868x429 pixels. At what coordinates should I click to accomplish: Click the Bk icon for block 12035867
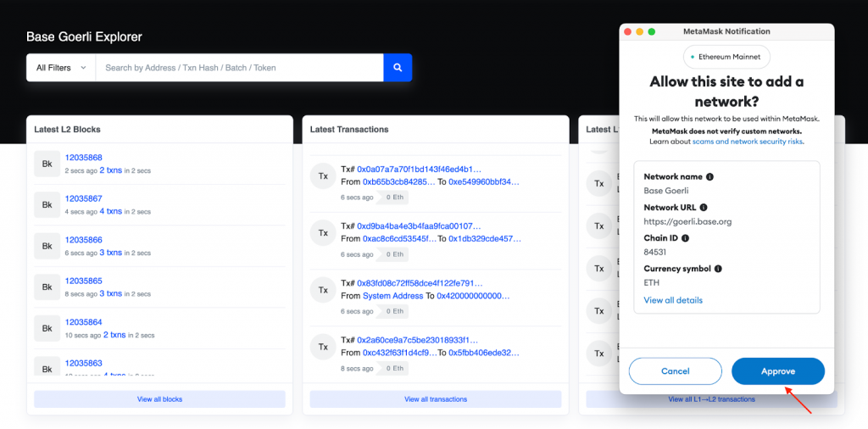pos(47,205)
